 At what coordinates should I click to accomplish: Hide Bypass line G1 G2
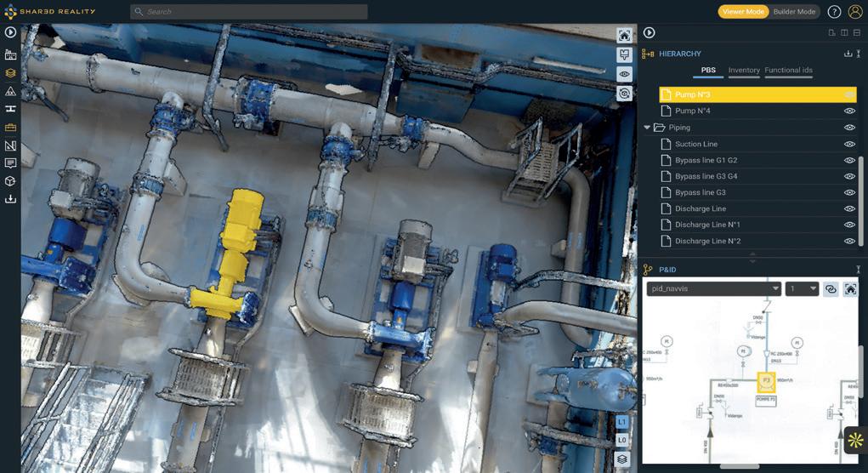pos(849,160)
